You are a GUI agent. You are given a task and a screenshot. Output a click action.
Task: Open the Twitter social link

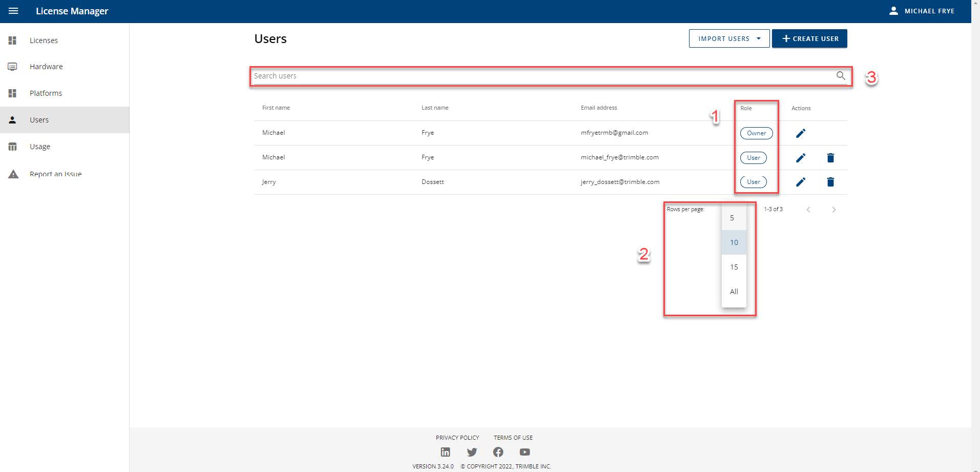point(472,452)
